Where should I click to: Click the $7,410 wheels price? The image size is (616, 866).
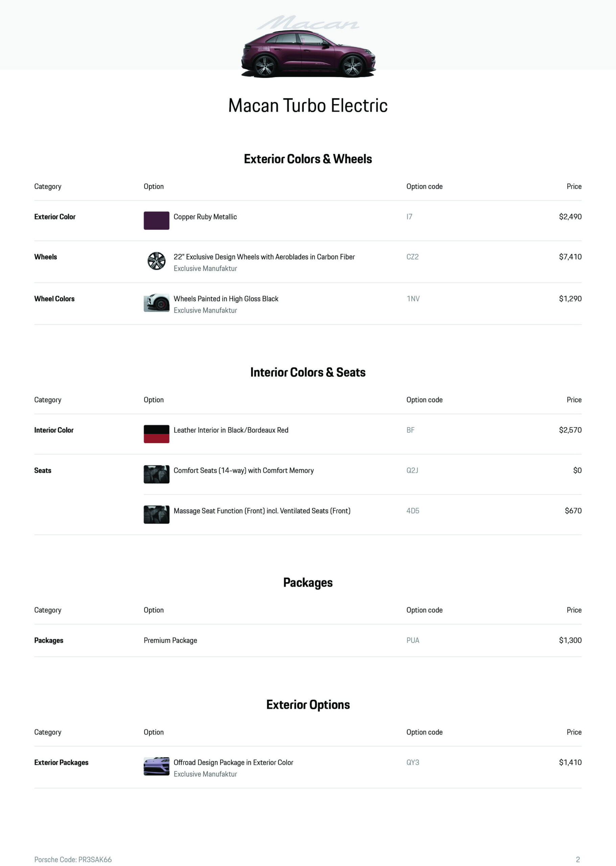[570, 257]
